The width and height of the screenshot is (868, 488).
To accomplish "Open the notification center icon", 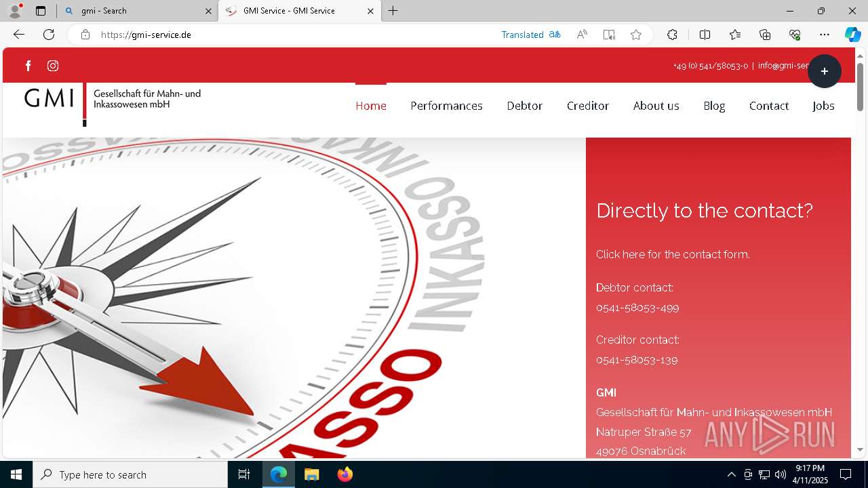I will (846, 474).
